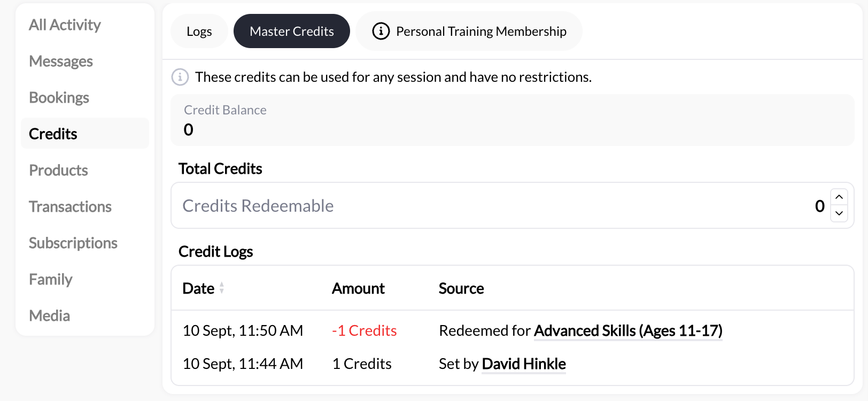This screenshot has height=401, width=868.
Task: Decrease Credits Redeemable with the down arrow
Action: click(x=839, y=213)
